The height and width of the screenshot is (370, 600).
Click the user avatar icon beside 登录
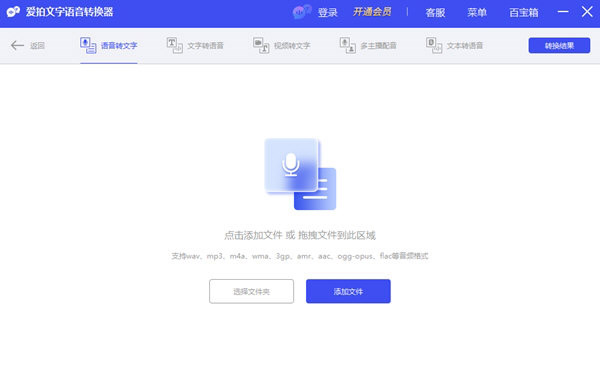302,12
